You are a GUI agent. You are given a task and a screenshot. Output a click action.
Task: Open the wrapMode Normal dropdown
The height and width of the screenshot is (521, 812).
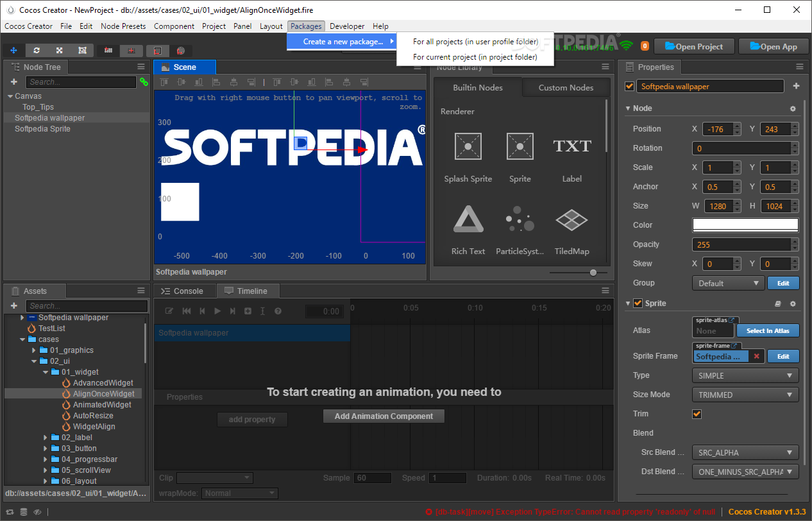click(x=240, y=493)
